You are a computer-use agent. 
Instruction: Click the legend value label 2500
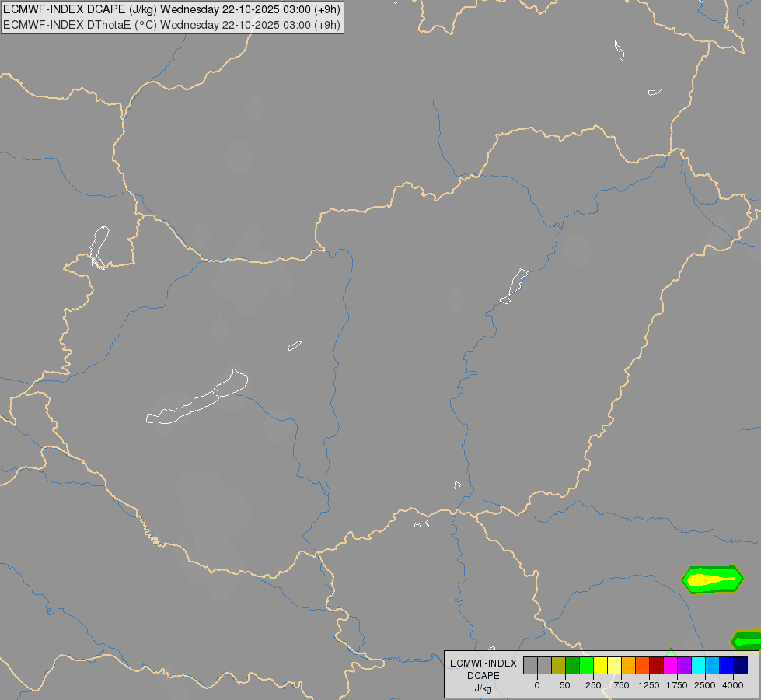coord(705,685)
